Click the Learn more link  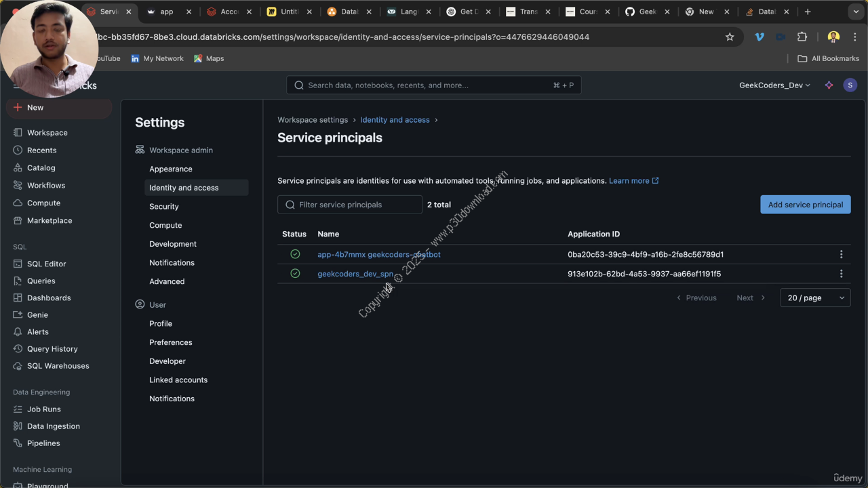633,181
